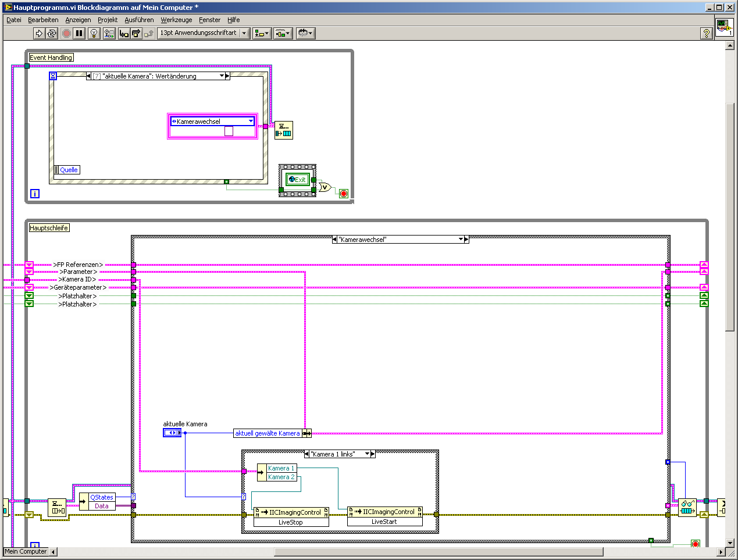Viewport: 738px width, 560px height.
Task: Open the Datei menu
Action: point(14,20)
